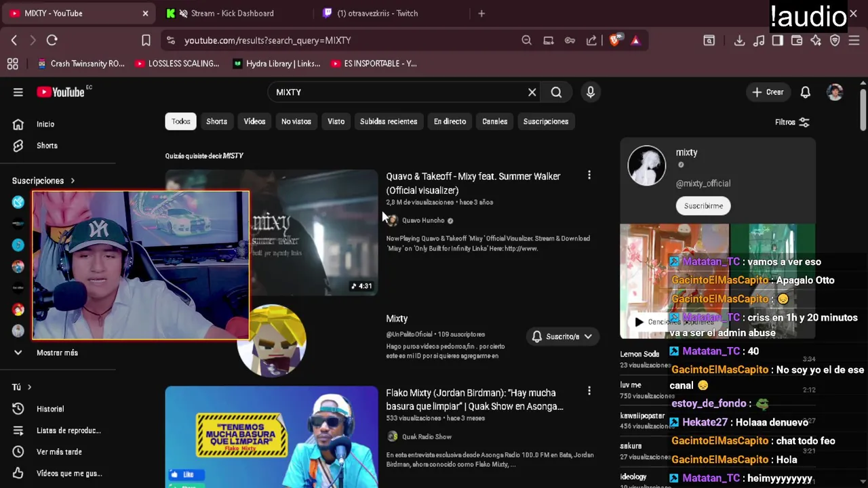Open the YouTube hamburger guide menu
Viewport: 868px width, 488px height.
(18, 92)
